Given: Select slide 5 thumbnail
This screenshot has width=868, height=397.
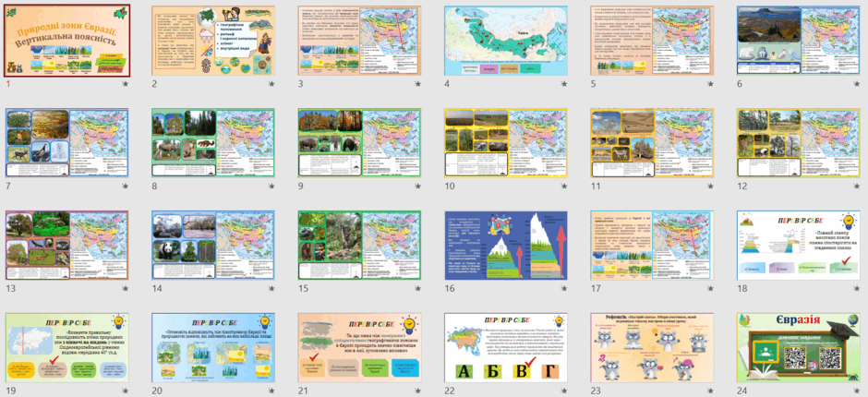Looking at the screenshot, I should pos(652,41).
